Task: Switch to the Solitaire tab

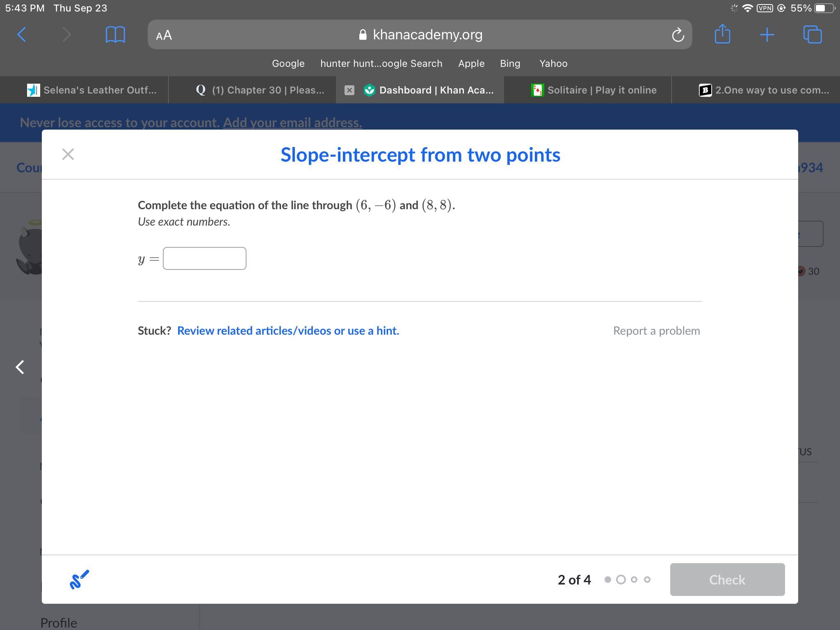Action: pyautogui.click(x=594, y=90)
